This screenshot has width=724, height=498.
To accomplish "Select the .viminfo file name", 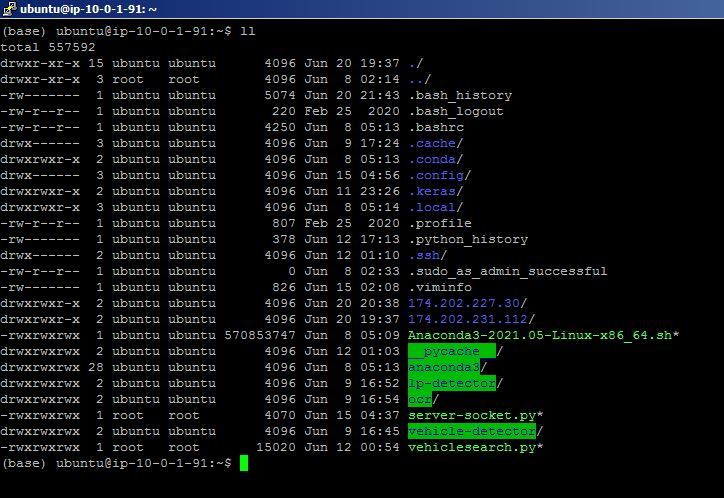I will click(440, 287).
